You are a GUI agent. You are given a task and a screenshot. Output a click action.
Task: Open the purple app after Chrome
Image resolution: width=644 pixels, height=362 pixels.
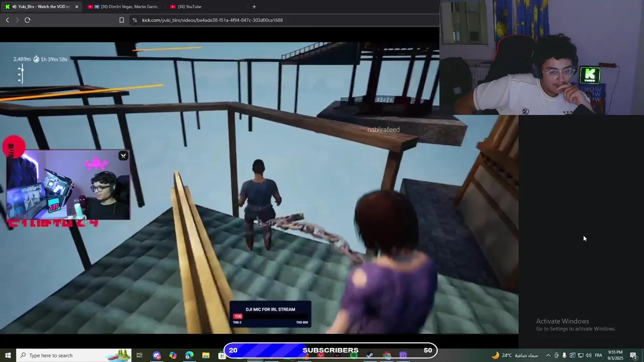click(x=403, y=355)
